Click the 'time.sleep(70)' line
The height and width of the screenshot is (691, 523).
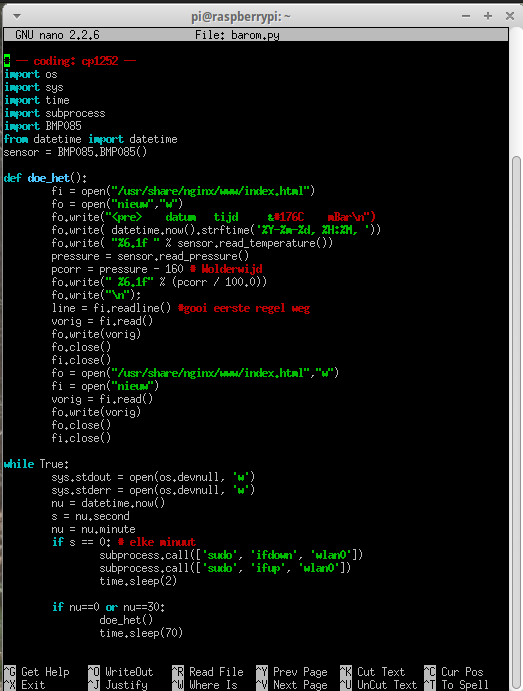tap(141, 633)
